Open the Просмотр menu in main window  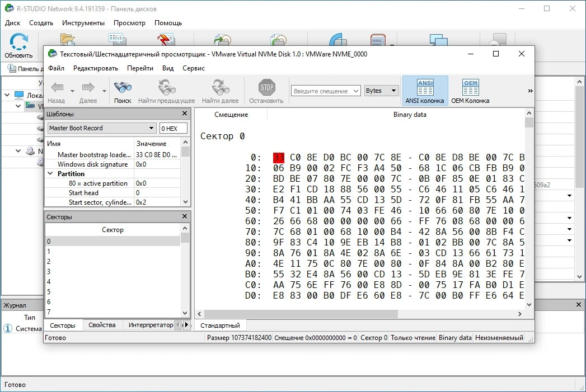point(129,23)
